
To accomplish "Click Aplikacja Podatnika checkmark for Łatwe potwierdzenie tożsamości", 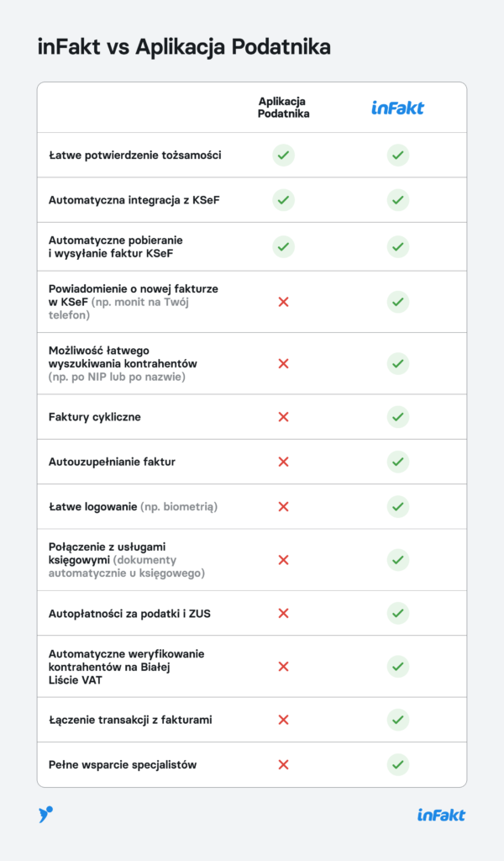I will pos(283,156).
